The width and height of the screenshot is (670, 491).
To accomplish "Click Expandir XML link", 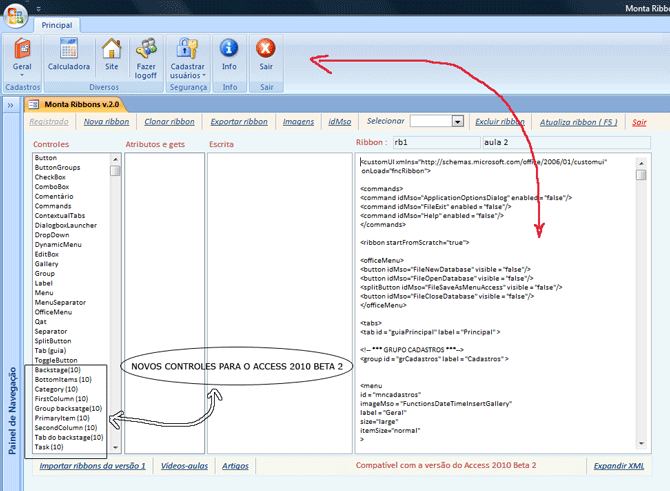I will (622, 466).
